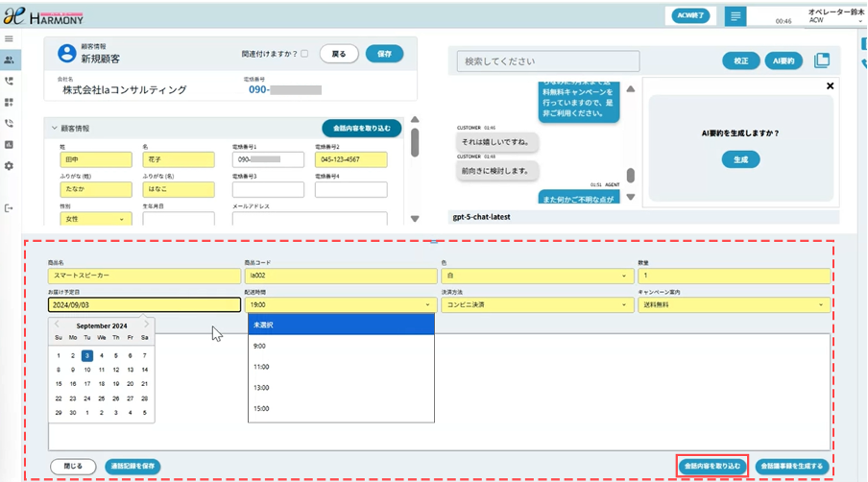Click the chat transcript scrollbar thumb
The image size is (868, 482).
(631, 175)
